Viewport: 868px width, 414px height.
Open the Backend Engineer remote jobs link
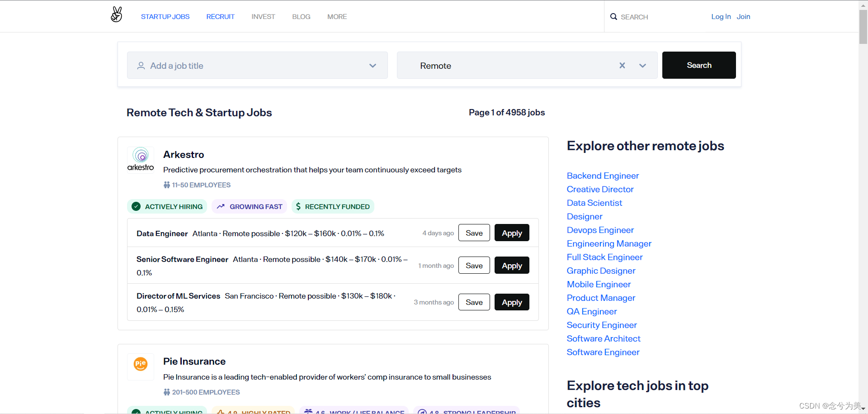click(x=603, y=176)
